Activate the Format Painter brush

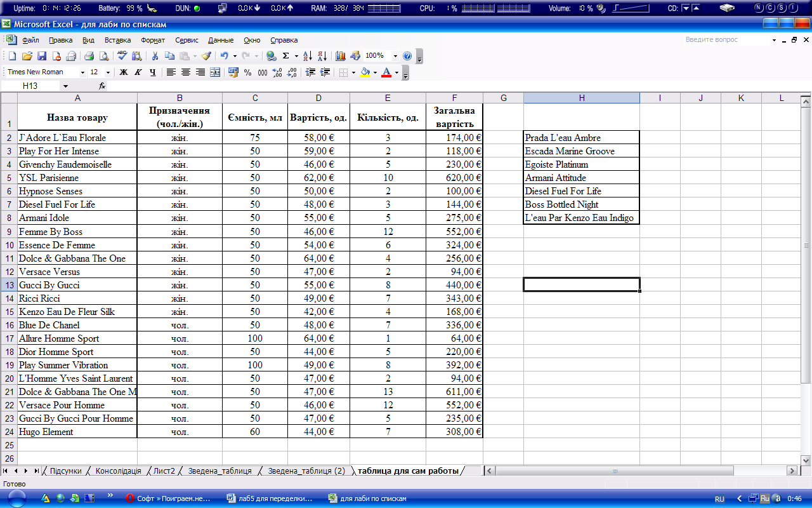pyautogui.click(x=206, y=56)
